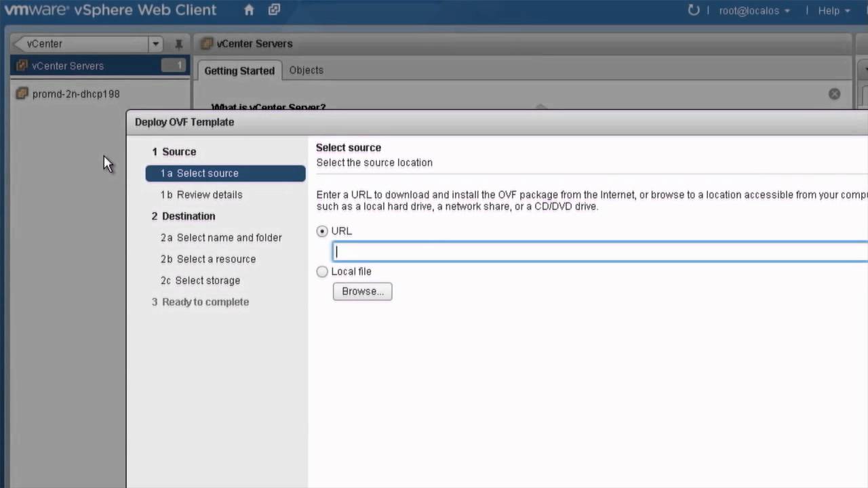868x488 pixels.
Task: Go to the vSphere Home icon
Action: (x=249, y=10)
